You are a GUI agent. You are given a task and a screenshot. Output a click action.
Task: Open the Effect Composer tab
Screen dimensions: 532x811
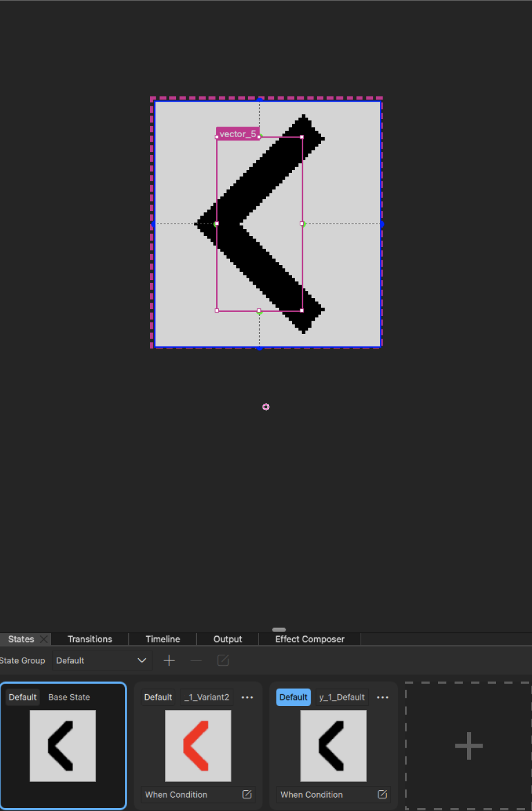pyautogui.click(x=310, y=639)
